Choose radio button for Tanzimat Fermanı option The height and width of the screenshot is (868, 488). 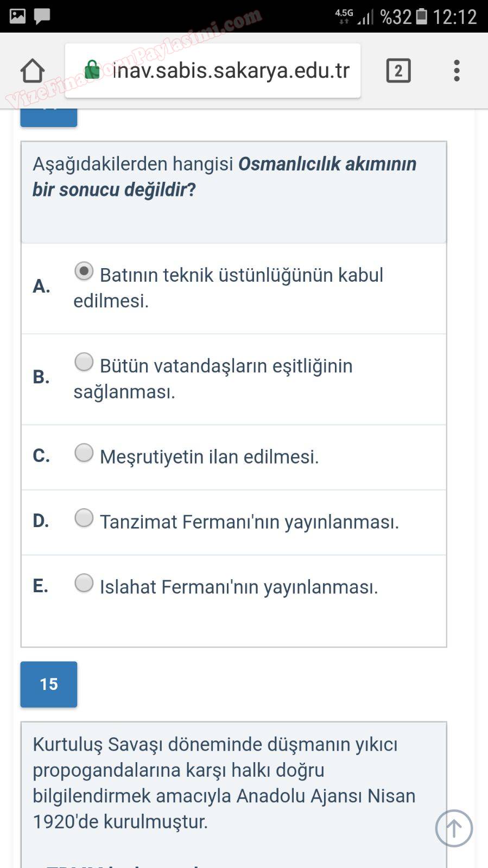point(84,518)
